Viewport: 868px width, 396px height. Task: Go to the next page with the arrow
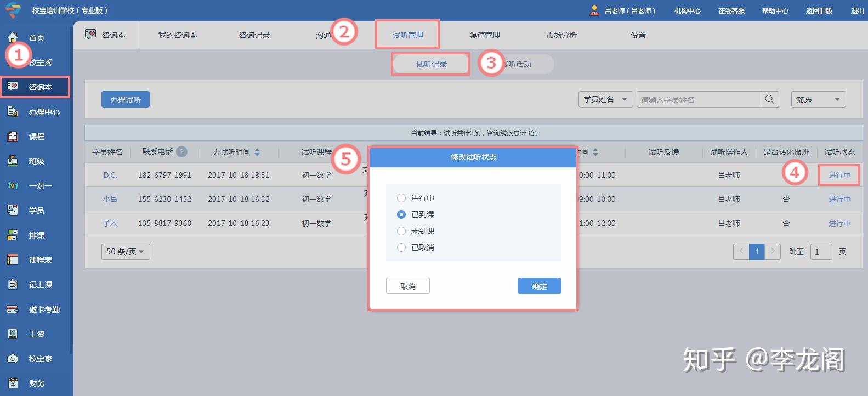click(x=773, y=251)
